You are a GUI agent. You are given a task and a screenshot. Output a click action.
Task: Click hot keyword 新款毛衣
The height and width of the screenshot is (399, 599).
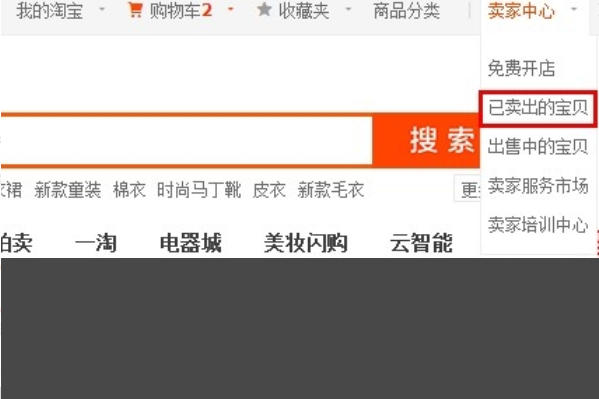[x=331, y=190]
